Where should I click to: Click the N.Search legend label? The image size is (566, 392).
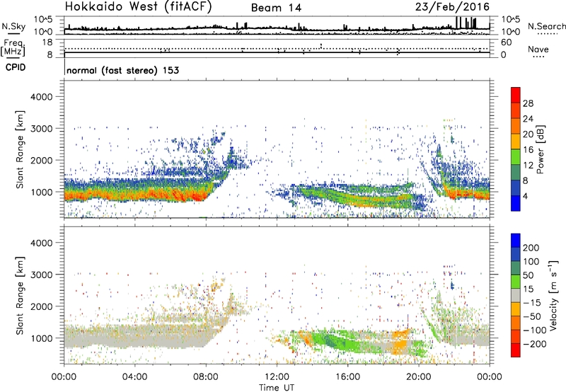[546, 26]
